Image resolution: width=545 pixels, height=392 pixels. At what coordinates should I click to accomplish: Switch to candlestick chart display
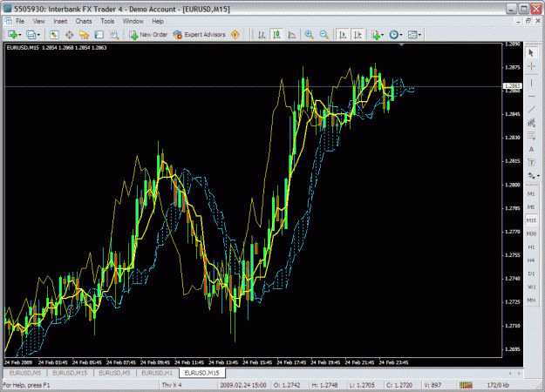[x=277, y=35]
